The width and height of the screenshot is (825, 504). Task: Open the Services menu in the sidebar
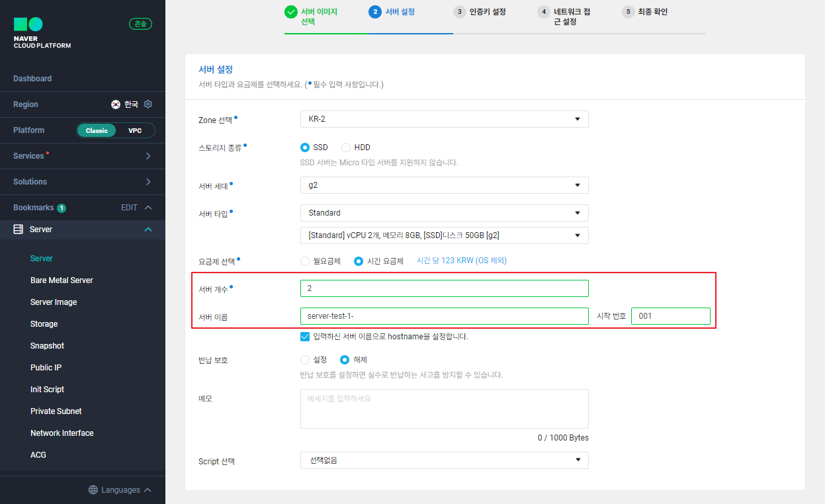tap(83, 155)
